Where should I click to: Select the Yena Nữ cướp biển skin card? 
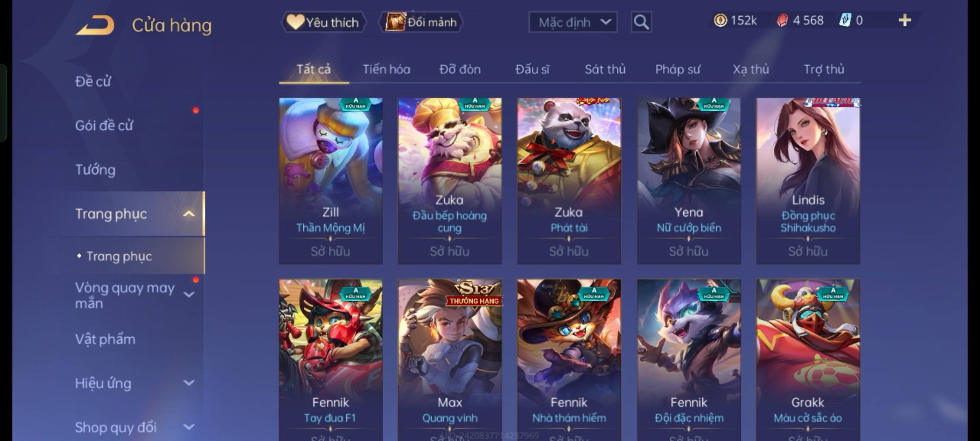[688, 181]
